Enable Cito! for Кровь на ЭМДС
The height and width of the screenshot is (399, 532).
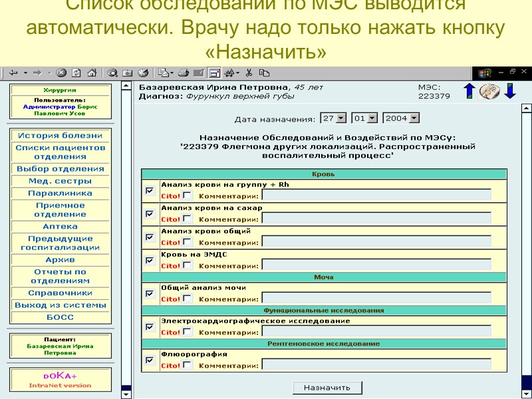click(187, 265)
